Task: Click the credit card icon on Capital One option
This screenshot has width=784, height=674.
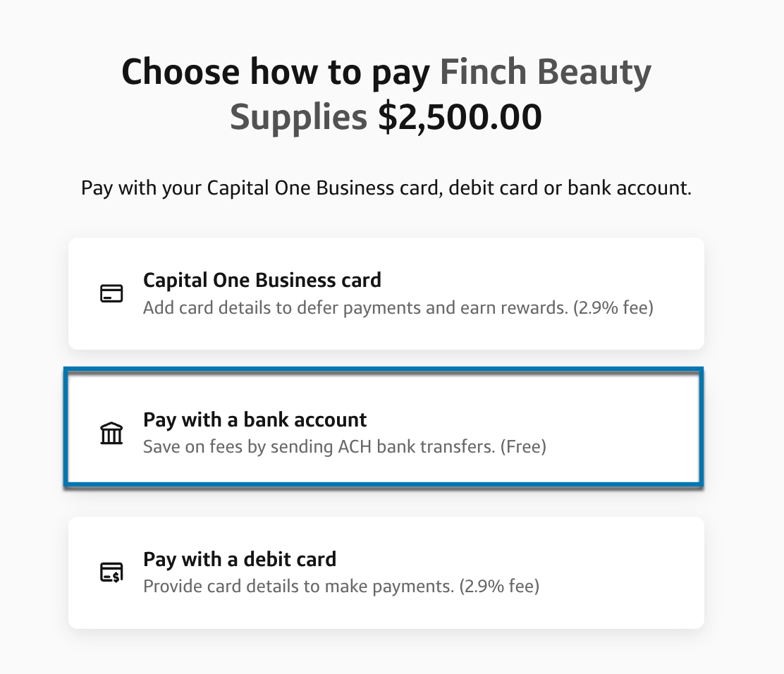Action: point(111,293)
